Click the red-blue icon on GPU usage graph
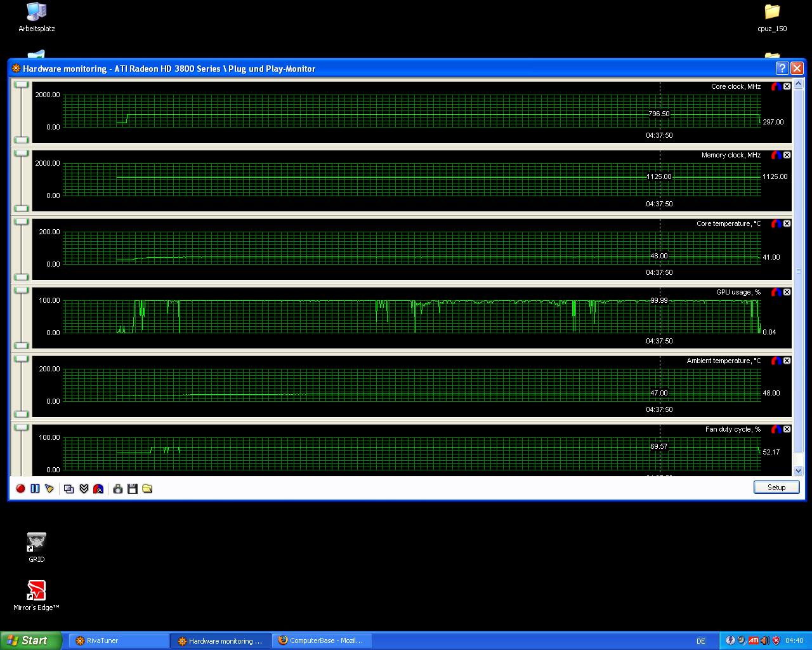The height and width of the screenshot is (650, 812). [776, 292]
